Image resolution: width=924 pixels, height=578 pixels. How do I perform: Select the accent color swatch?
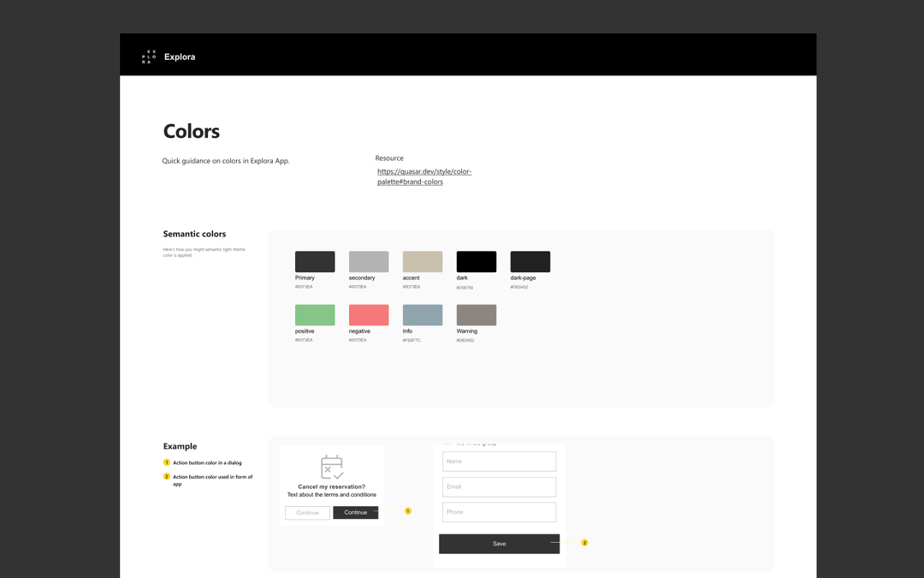pos(422,259)
